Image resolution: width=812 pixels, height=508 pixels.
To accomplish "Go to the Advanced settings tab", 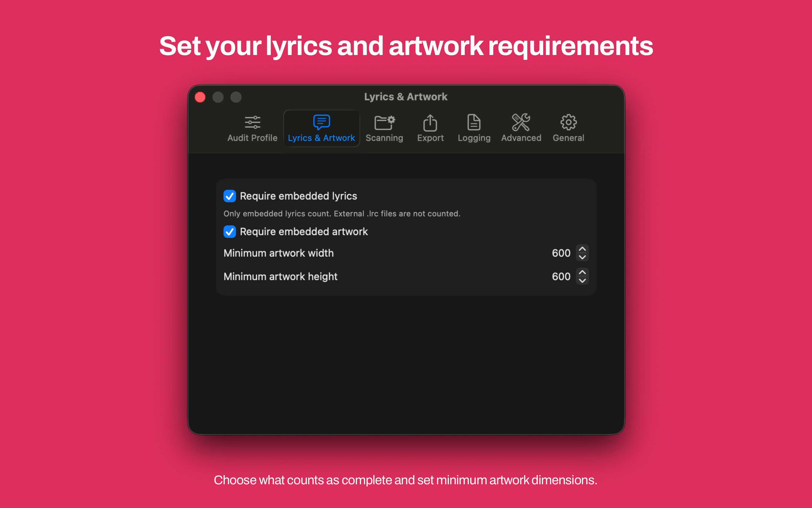I will click(521, 128).
